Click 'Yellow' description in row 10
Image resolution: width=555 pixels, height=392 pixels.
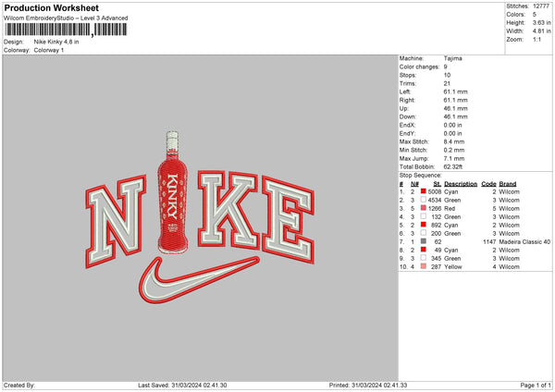tap(453, 267)
